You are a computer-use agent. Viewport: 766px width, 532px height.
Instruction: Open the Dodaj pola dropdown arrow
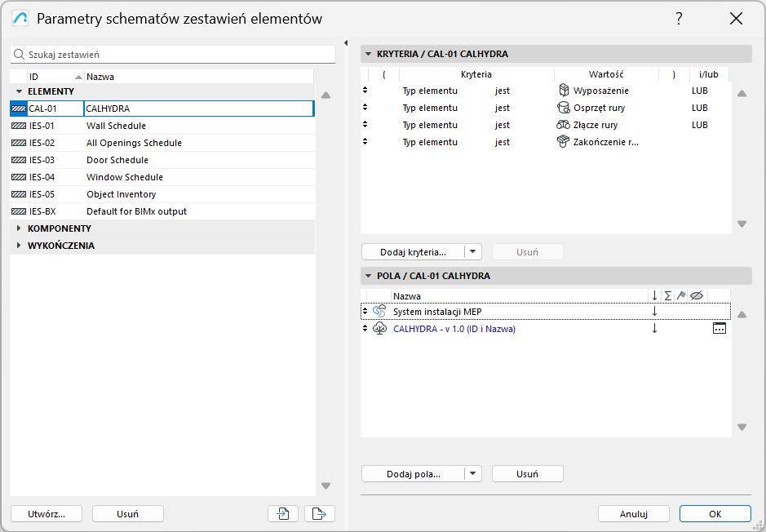click(473, 473)
